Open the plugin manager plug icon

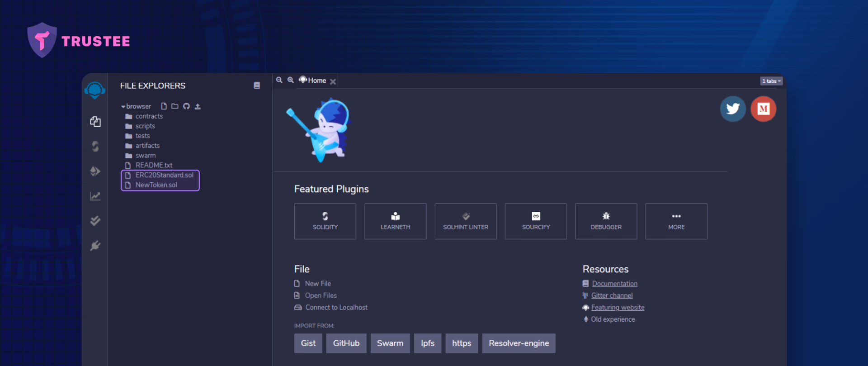click(x=95, y=246)
